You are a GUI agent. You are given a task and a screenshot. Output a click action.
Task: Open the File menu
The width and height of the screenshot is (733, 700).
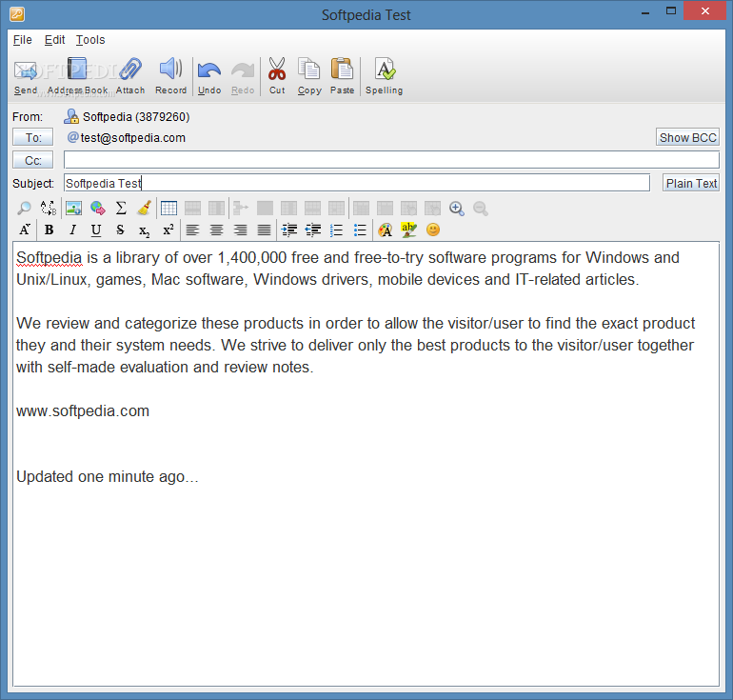tap(23, 40)
